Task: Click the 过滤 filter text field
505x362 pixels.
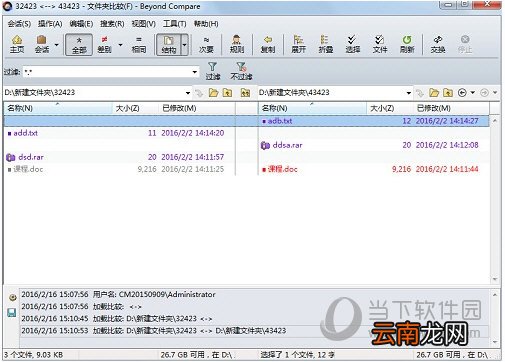Action: 107,72
